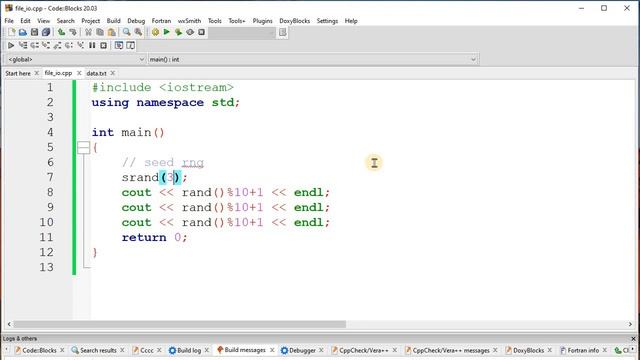Click the Save all files icon
The image size is (640, 360).
click(x=46, y=32)
